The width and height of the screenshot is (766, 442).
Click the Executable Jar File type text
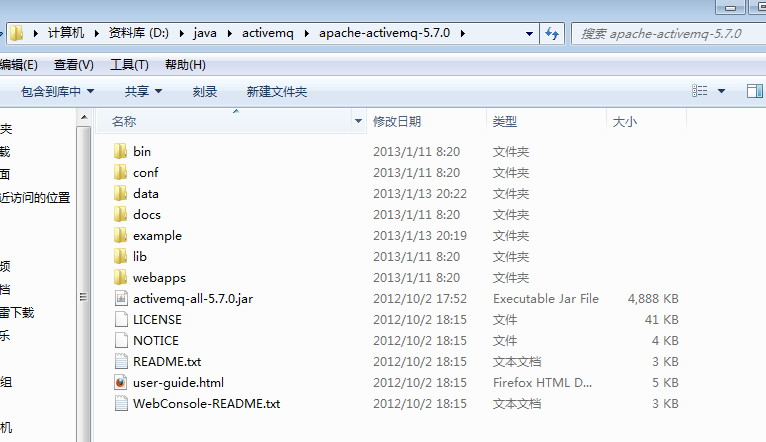click(x=546, y=298)
